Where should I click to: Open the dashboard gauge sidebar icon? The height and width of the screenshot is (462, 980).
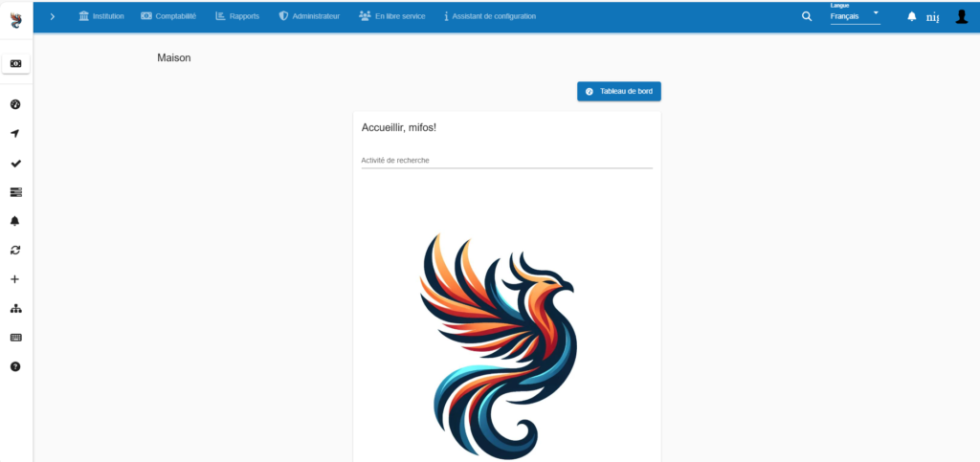click(x=15, y=104)
